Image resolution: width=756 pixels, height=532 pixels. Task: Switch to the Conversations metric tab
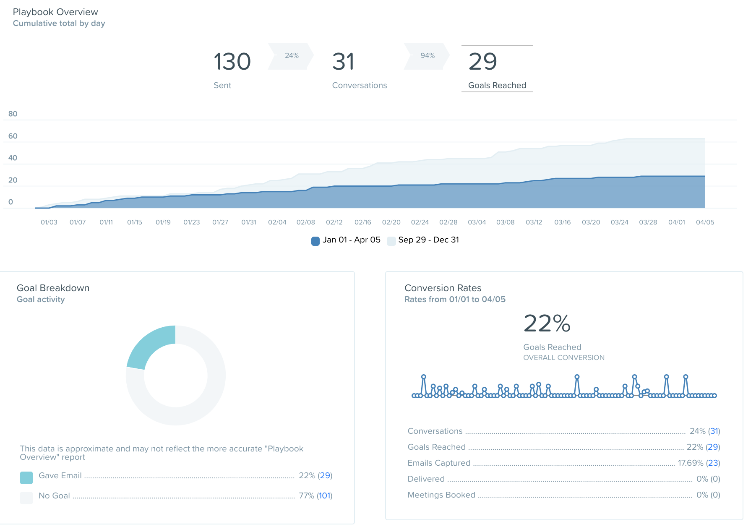coord(359,69)
